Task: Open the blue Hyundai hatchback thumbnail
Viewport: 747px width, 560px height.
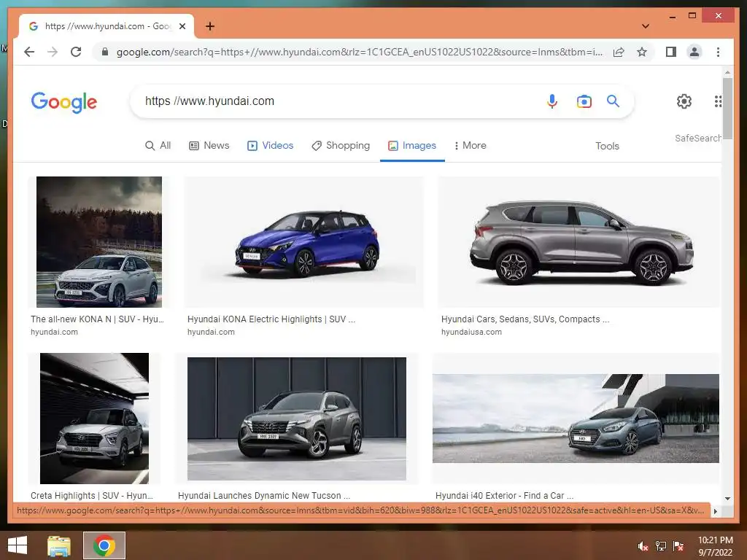Action: tap(304, 242)
